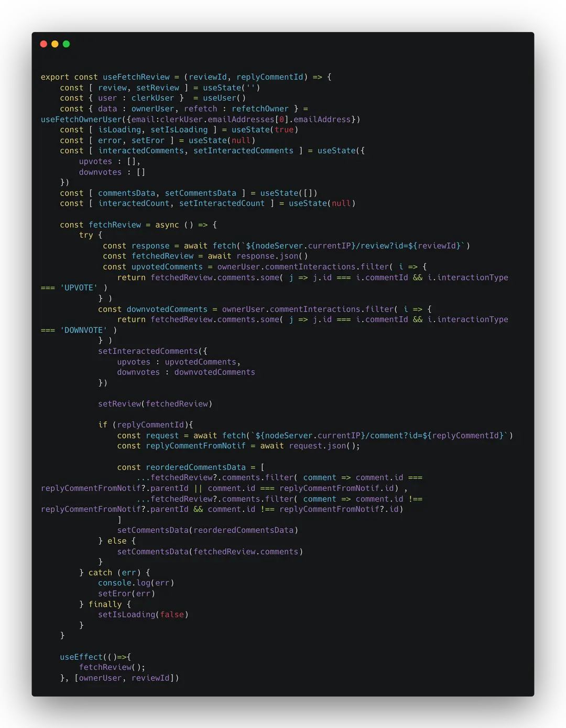Image resolution: width=566 pixels, height=728 pixels.
Task: Click the red close dot
Action: (43, 44)
